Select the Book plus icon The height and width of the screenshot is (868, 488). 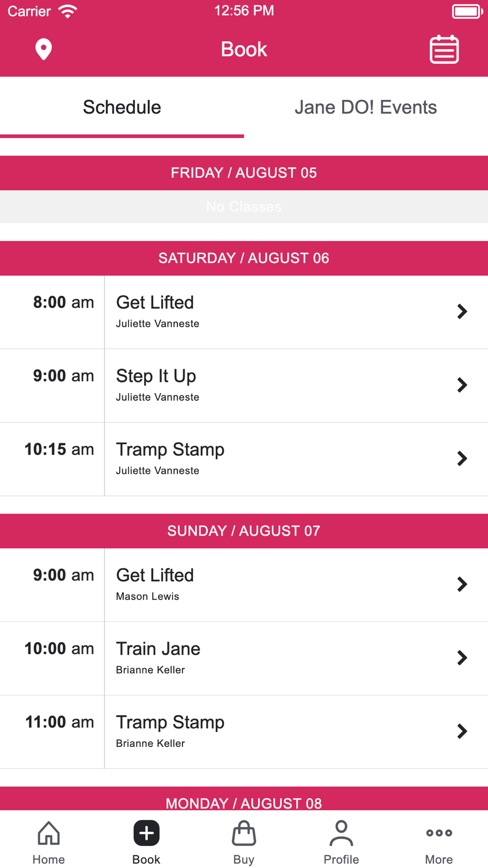(x=146, y=833)
